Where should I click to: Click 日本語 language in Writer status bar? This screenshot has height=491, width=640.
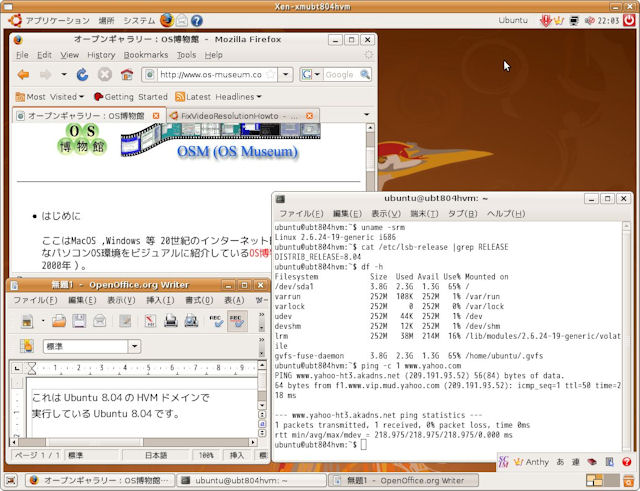coord(156,455)
